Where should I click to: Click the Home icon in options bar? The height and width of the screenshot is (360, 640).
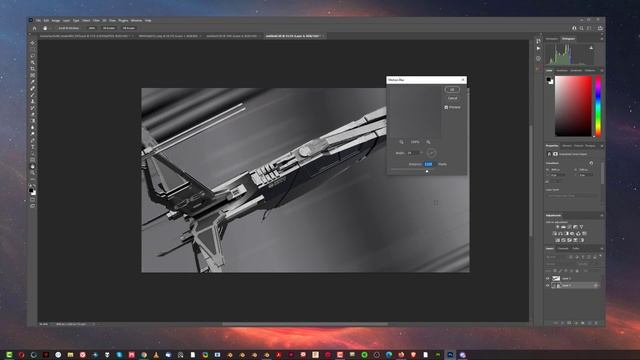35,28
